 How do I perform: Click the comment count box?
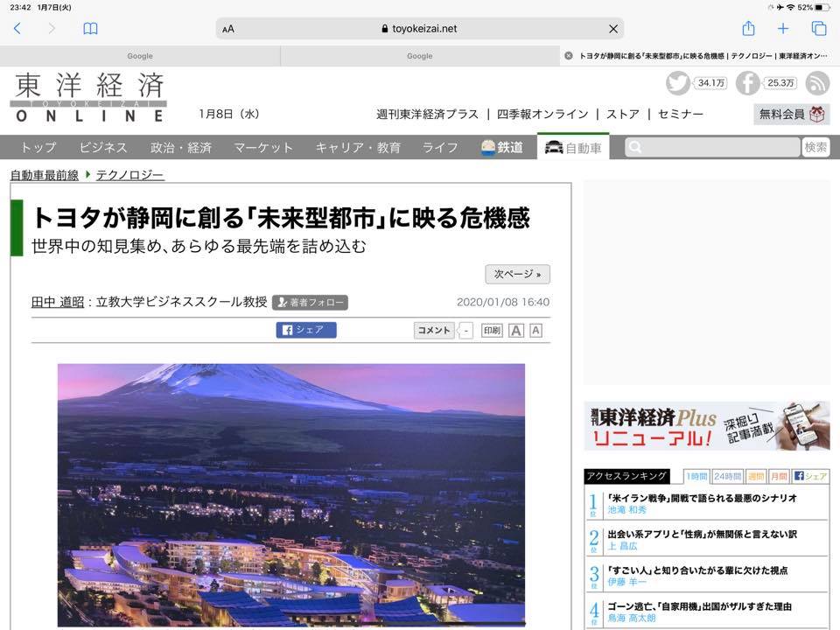pos(466,331)
